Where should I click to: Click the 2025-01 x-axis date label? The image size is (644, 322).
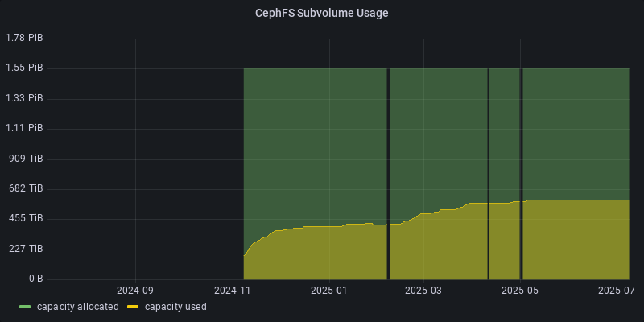[x=329, y=291]
